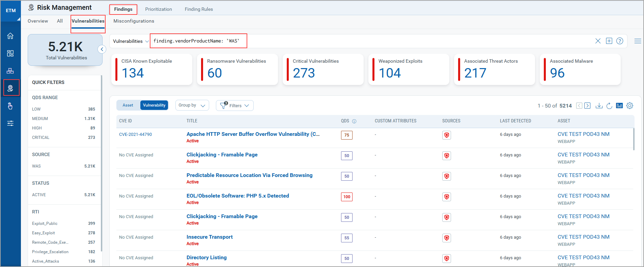644x267 pixels.
Task: Go to previous page of results
Action: (579, 106)
